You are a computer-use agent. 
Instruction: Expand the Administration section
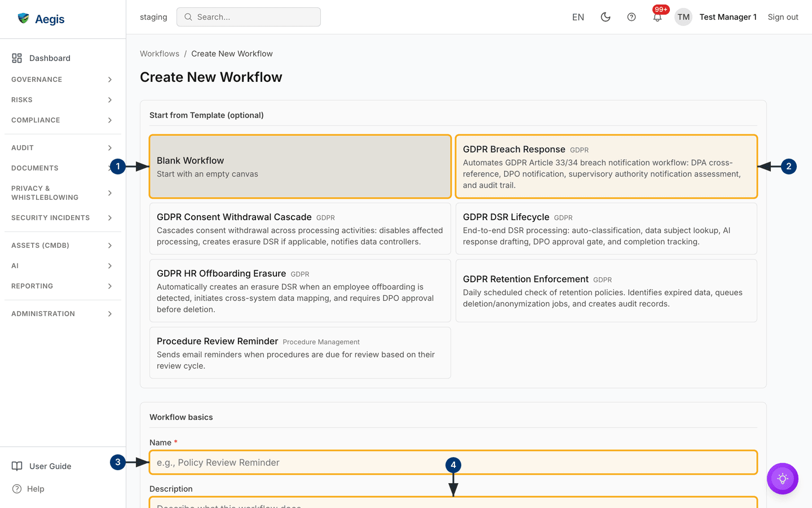pos(62,314)
